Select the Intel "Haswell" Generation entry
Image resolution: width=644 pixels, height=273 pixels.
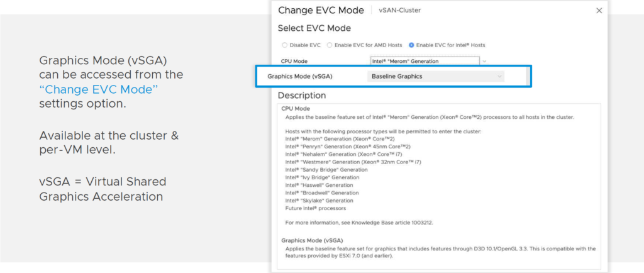[x=319, y=185]
